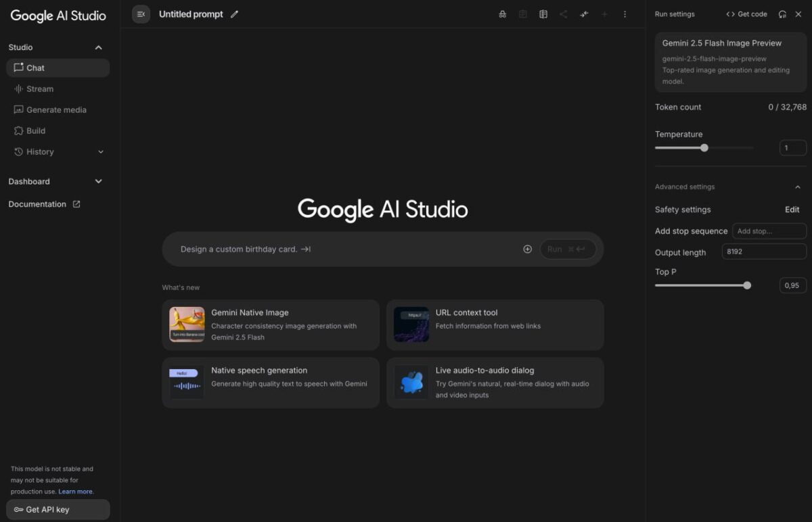The height and width of the screenshot is (522, 812).
Task: Click the Add stop sequence input field
Action: (769, 231)
